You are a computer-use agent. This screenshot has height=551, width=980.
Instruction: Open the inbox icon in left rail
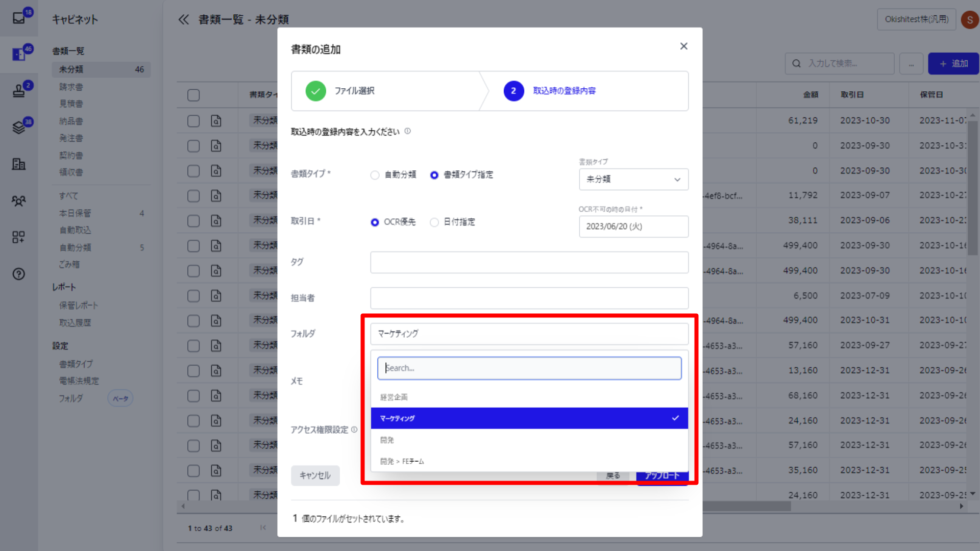(x=19, y=18)
